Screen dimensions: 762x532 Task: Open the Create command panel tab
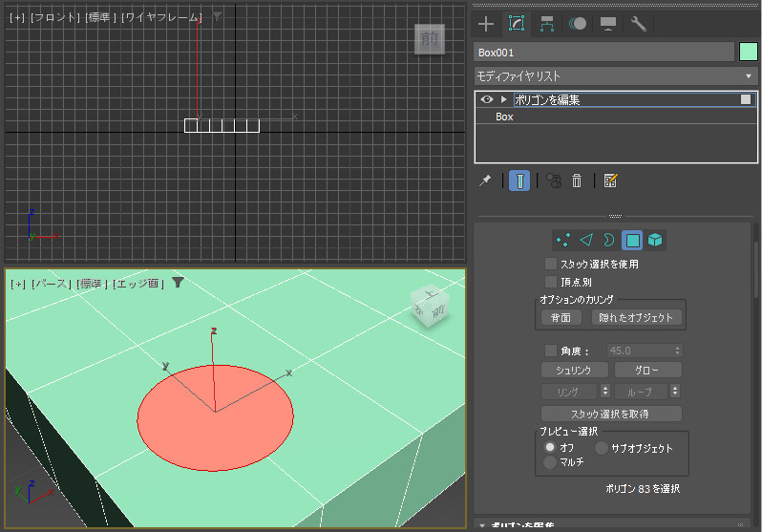click(x=486, y=23)
